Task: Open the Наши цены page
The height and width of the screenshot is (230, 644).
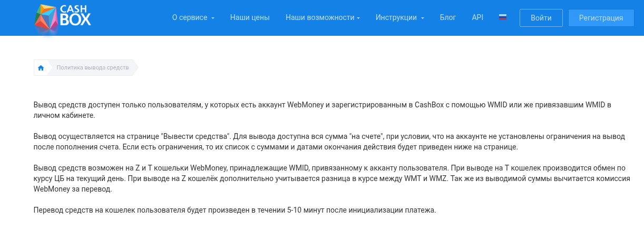Action: point(250,17)
